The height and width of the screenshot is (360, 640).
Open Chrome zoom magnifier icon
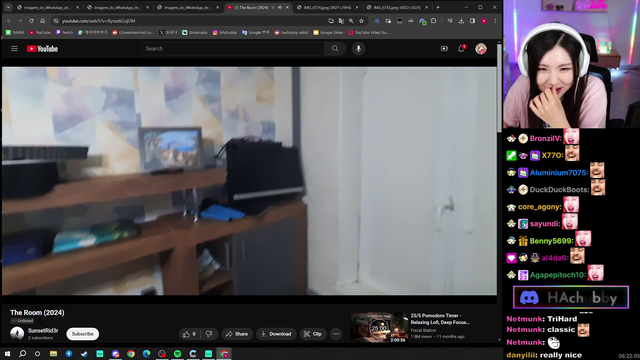pyautogui.click(x=351, y=21)
